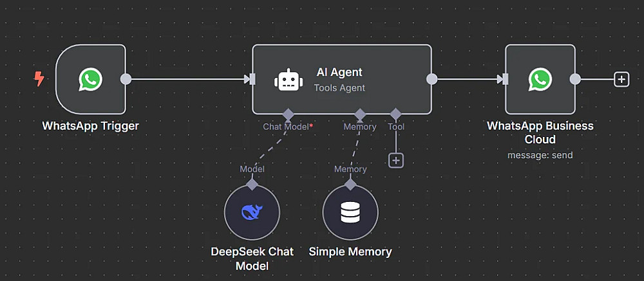This screenshot has height=281, width=644.
Task: Click the AI Agent input connector
Action: (252, 79)
